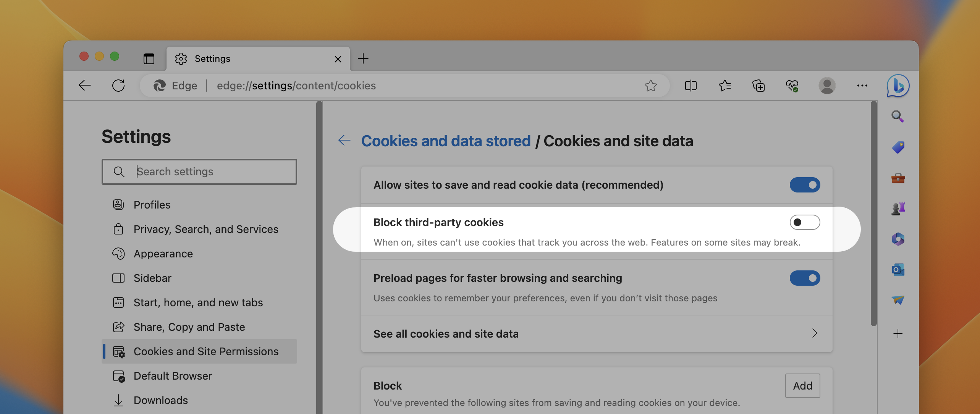Open Outlook from the Edge sidebar
The height and width of the screenshot is (414, 980).
[898, 269]
